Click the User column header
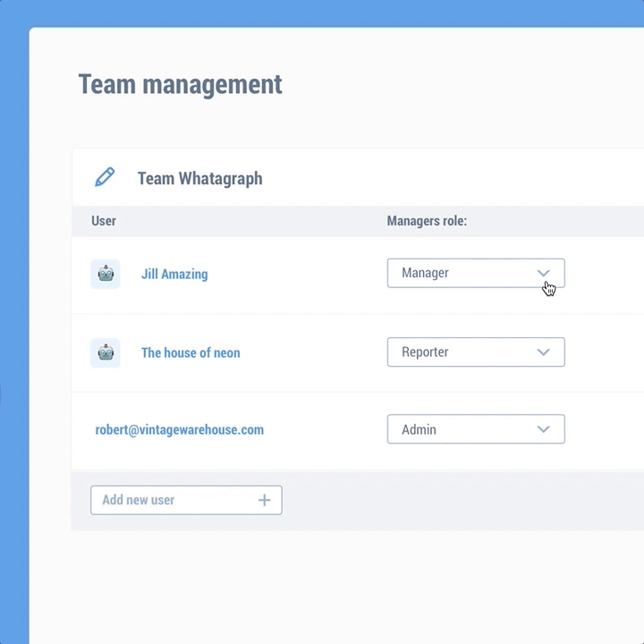This screenshot has height=644, width=644. click(104, 221)
